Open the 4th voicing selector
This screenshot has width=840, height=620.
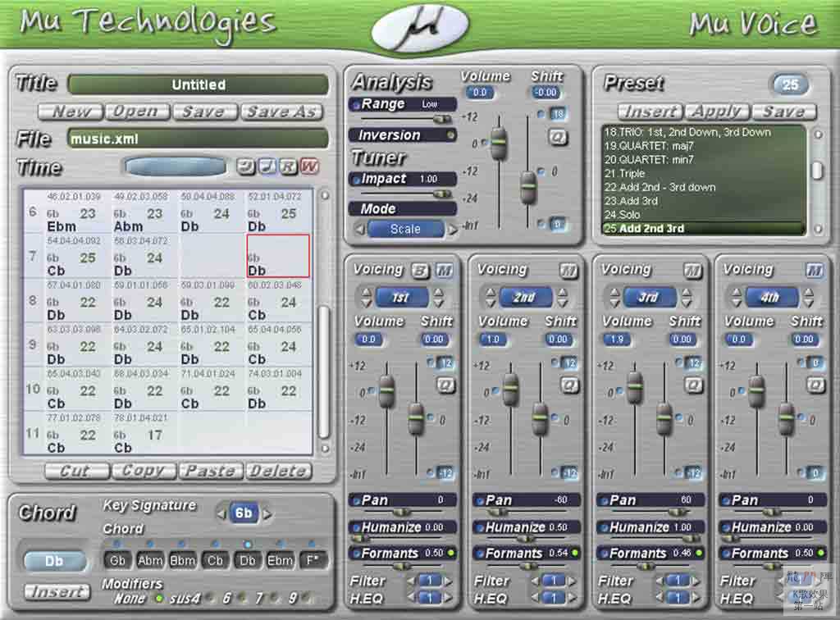pyautogui.click(x=771, y=298)
